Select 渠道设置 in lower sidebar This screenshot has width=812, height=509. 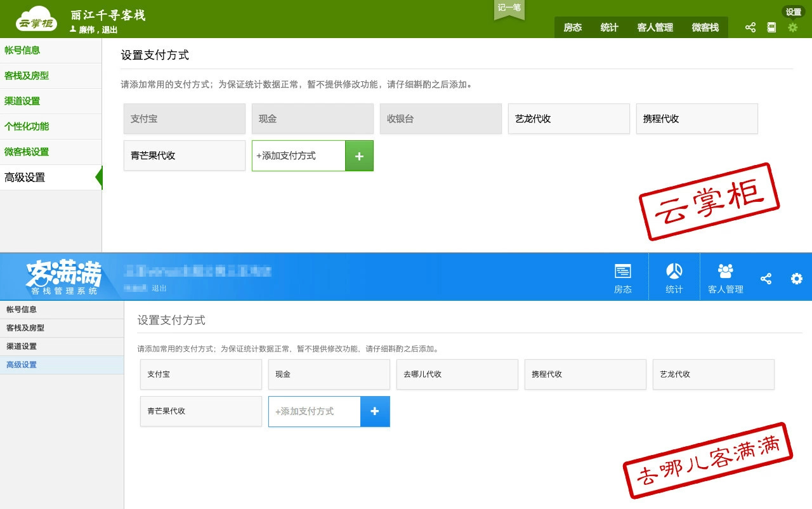coord(62,347)
